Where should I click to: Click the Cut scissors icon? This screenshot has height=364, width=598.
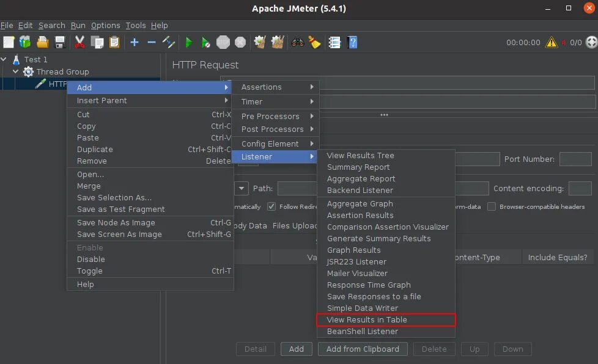click(79, 42)
